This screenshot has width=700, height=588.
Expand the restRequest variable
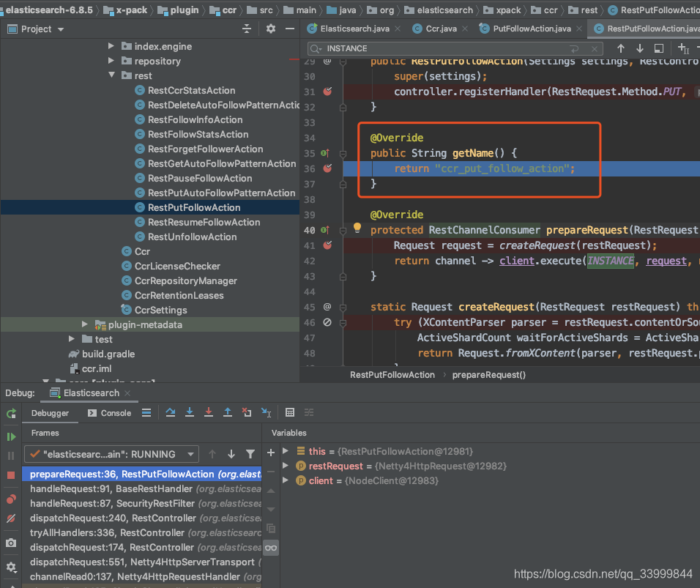(284, 466)
